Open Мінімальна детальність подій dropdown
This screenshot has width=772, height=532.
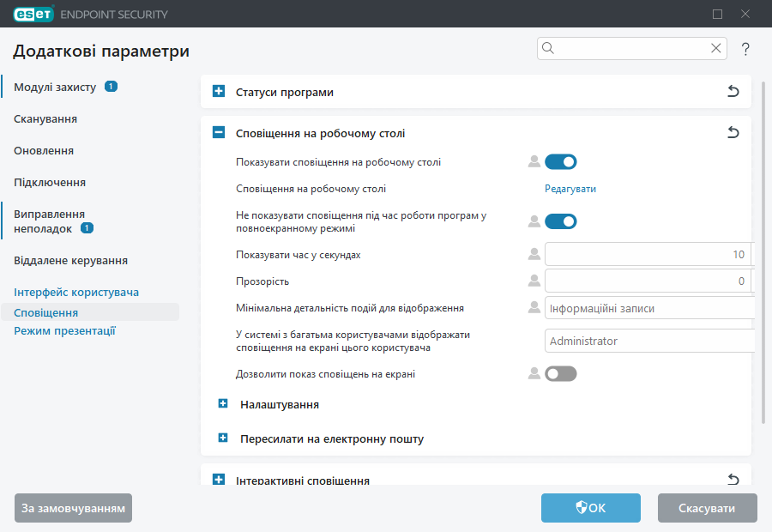(649, 308)
